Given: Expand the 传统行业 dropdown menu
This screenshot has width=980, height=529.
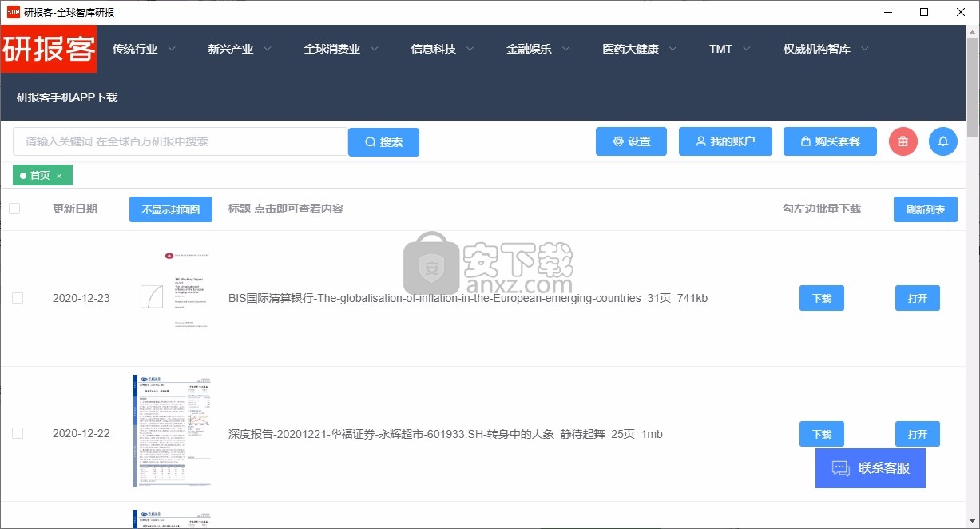Looking at the screenshot, I should click(145, 49).
